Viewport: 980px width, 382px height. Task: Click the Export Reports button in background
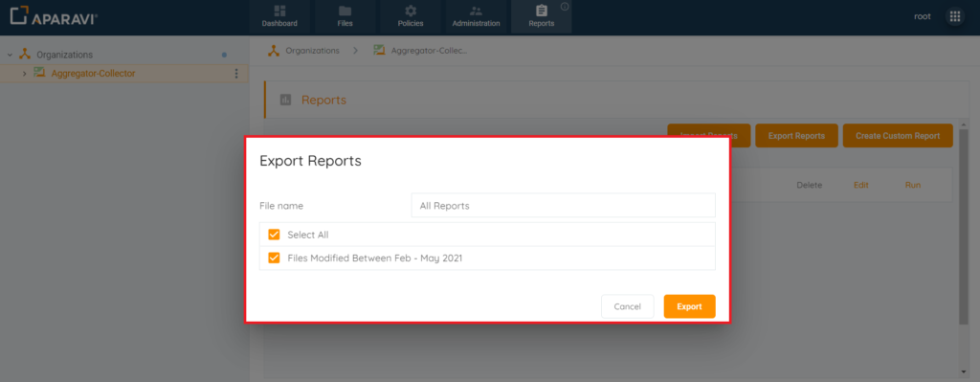(795, 136)
